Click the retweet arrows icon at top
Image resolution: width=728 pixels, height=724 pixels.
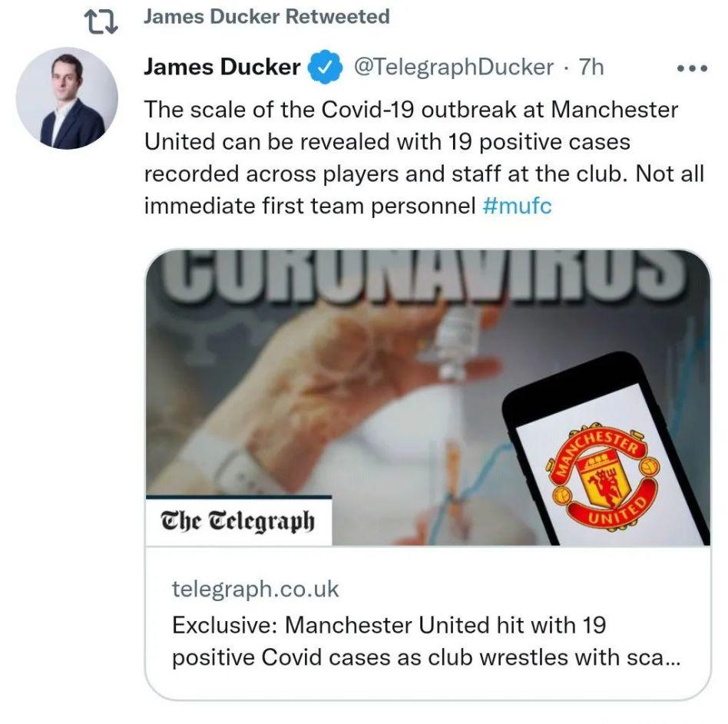[x=101, y=22]
